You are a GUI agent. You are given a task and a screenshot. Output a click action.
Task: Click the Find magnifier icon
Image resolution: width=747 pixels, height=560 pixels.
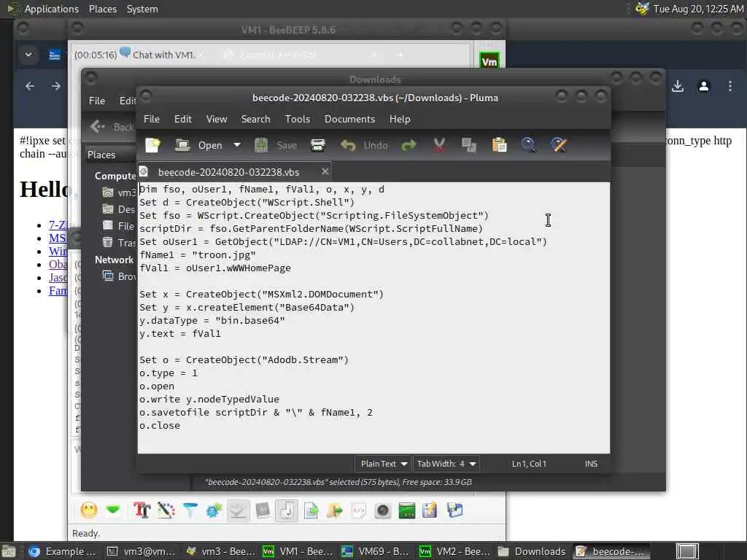(x=528, y=145)
